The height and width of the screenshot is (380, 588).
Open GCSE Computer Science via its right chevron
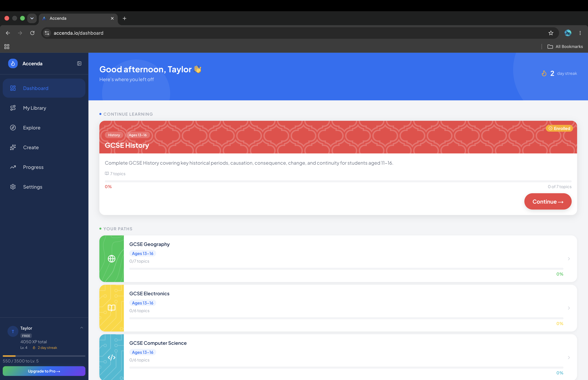pos(569,357)
